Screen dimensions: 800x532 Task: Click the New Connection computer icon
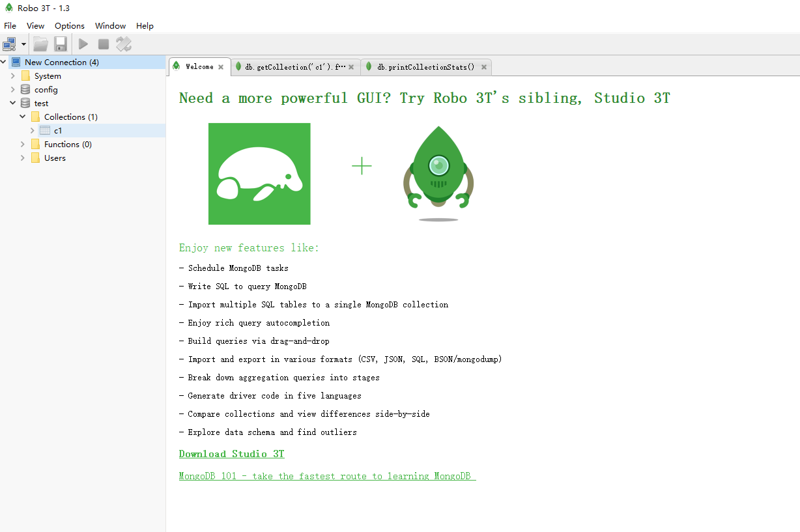16,63
